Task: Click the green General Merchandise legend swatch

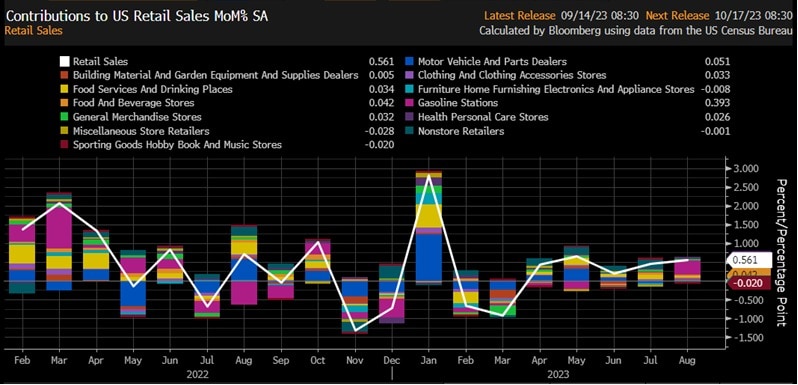Action: tap(64, 117)
